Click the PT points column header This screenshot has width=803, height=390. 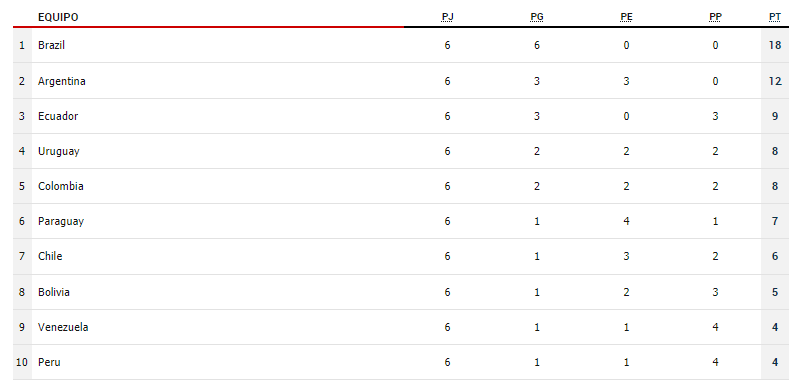pyautogui.click(x=775, y=17)
